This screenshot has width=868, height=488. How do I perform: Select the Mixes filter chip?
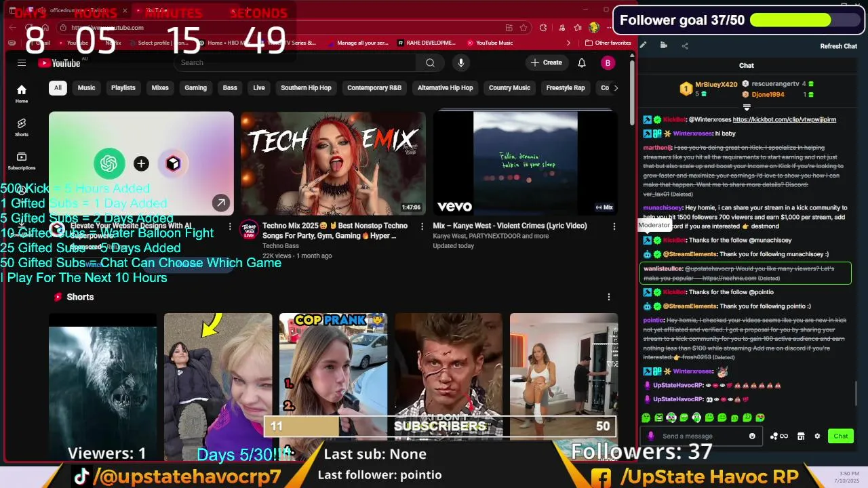coord(160,87)
